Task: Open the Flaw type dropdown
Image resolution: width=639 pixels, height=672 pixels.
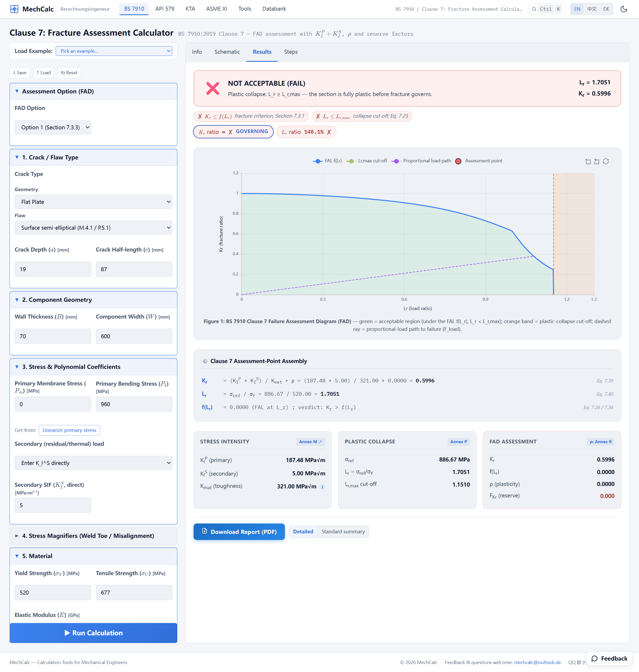Action: click(93, 228)
